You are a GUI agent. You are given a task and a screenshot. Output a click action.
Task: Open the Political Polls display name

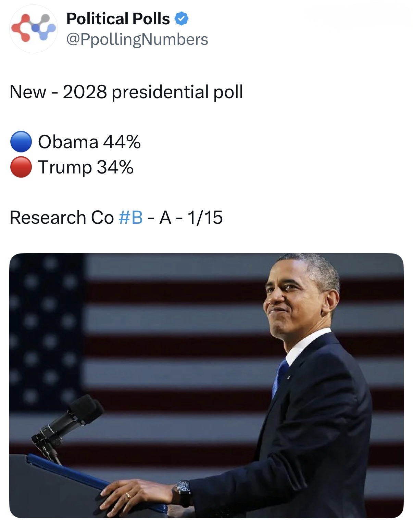tap(118, 19)
